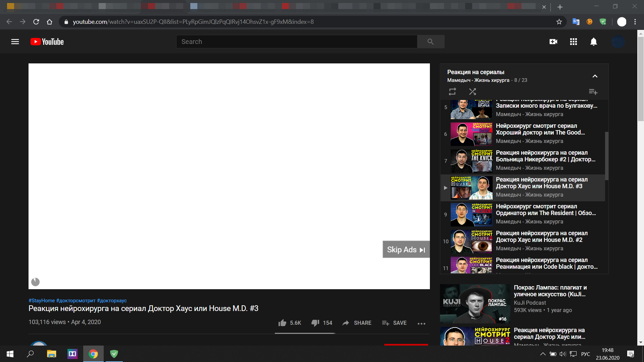Image resolution: width=644 pixels, height=362 pixels.
Task: Click the SAVE button
Action: (394, 323)
